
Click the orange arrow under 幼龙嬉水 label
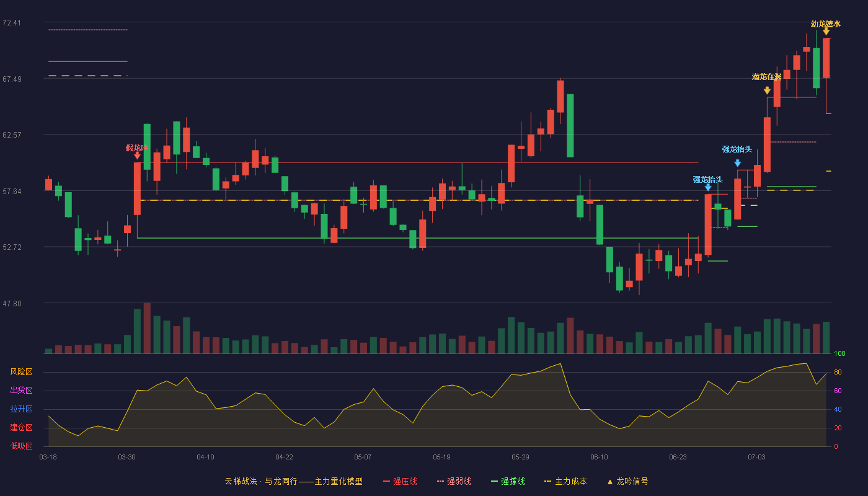pyautogui.click(x=826, y=31)
